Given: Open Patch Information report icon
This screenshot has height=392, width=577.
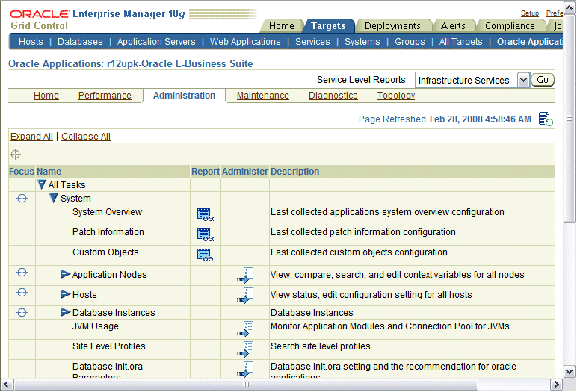Looking at the screenshot, I should click(206, 235).
